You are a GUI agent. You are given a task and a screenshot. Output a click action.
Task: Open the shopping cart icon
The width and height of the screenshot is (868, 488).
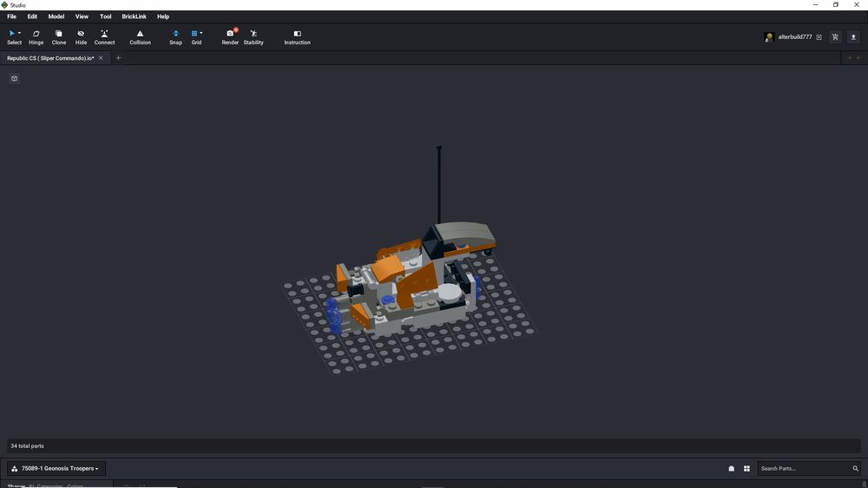(x=835, y=37)
